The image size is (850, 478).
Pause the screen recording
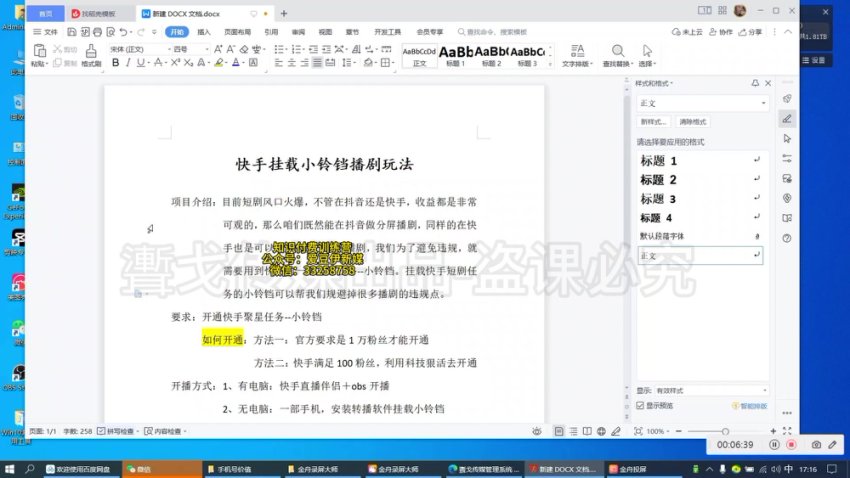tap(774, 444)
